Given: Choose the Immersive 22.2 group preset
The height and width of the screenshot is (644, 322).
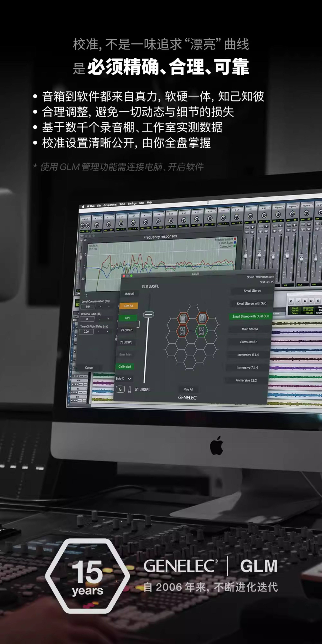Looking at the screenshot, I should coord(246,380).
